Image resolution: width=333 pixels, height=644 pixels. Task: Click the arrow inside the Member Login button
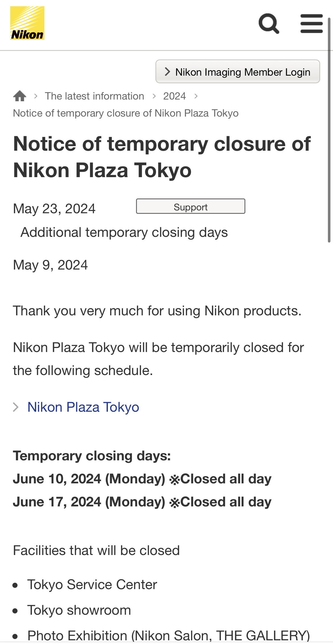[x=167, y=72]
